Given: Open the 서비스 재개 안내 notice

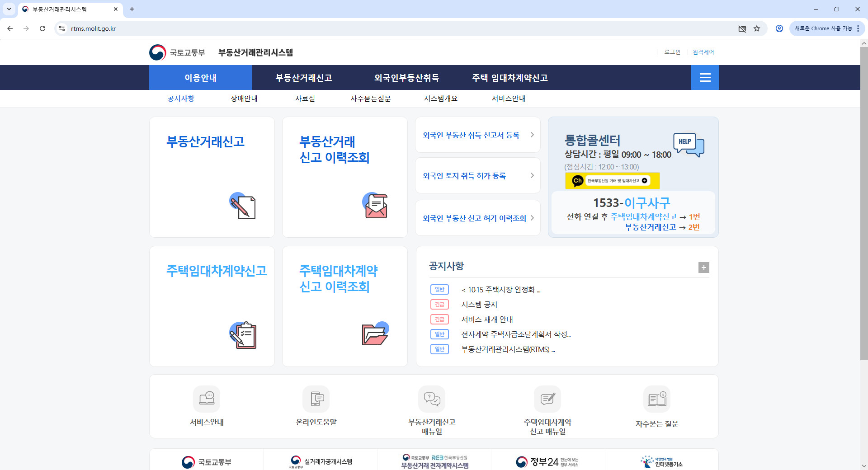Looking at the screenshot, I should click(x=487, y=320).
